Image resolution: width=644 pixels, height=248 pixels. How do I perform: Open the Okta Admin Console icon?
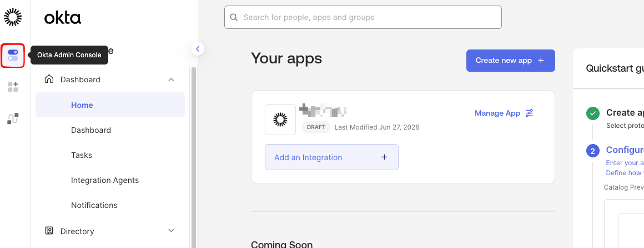point(13,55)
